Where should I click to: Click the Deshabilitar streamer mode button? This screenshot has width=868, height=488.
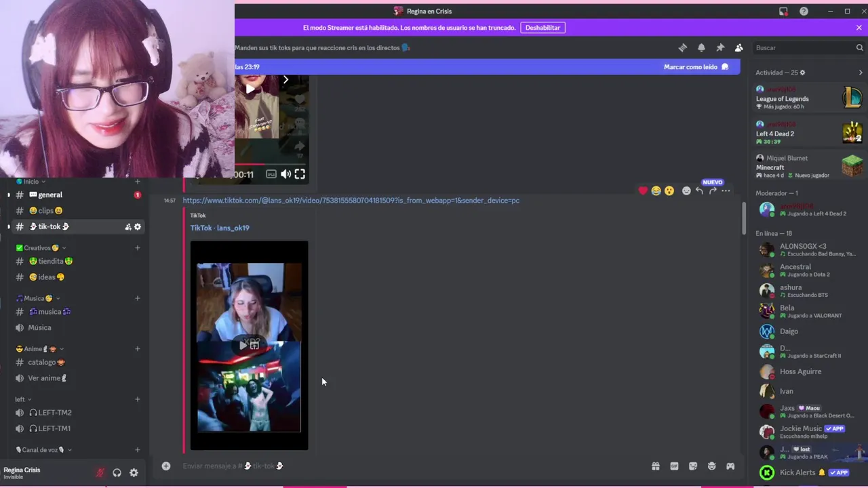coord(542,28)
